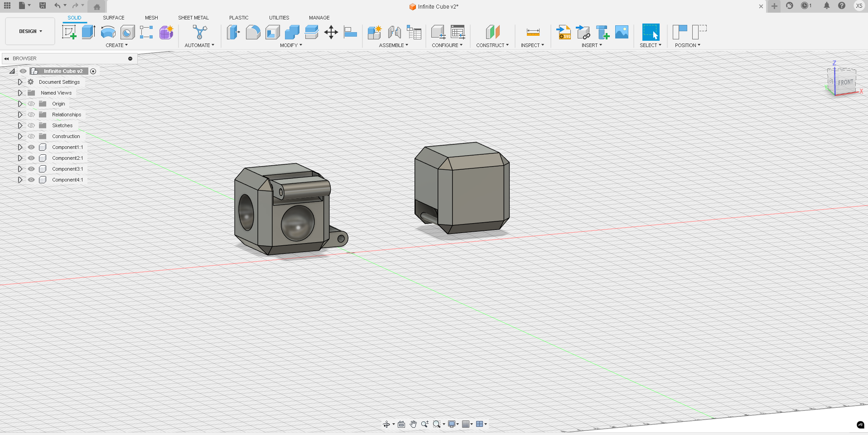Switch to the UTILITIES tab
This screenshot has height=435, width=868.
click(279, 18)
